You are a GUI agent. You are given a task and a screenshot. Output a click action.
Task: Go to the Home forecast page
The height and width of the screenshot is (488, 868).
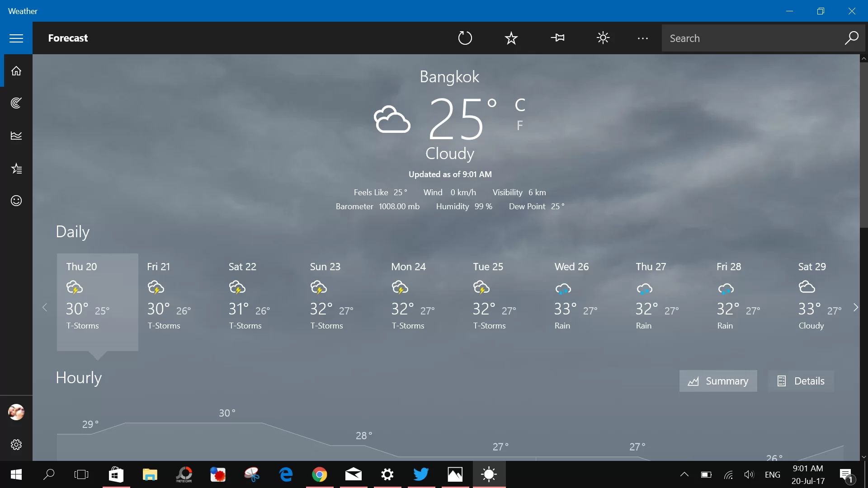16,71
